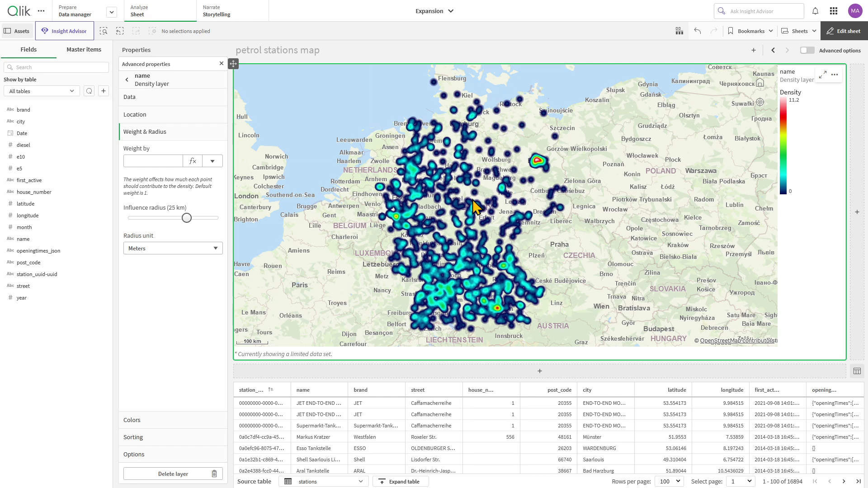Open the notifications bell icon
Viewport: 868px width, 488px height.
[815, 11]
